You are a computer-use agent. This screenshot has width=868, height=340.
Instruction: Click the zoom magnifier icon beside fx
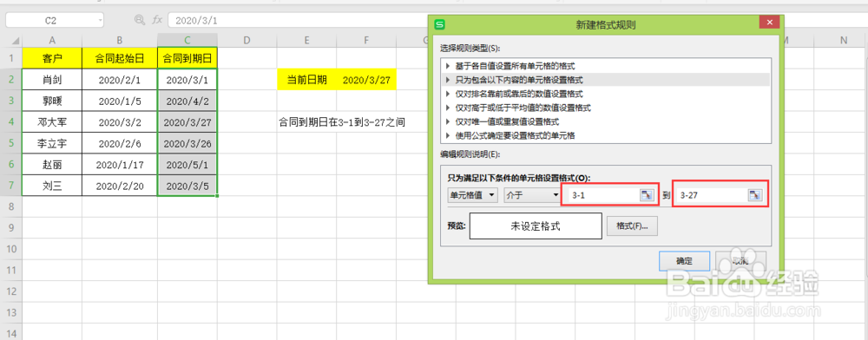tap(140, 20)
